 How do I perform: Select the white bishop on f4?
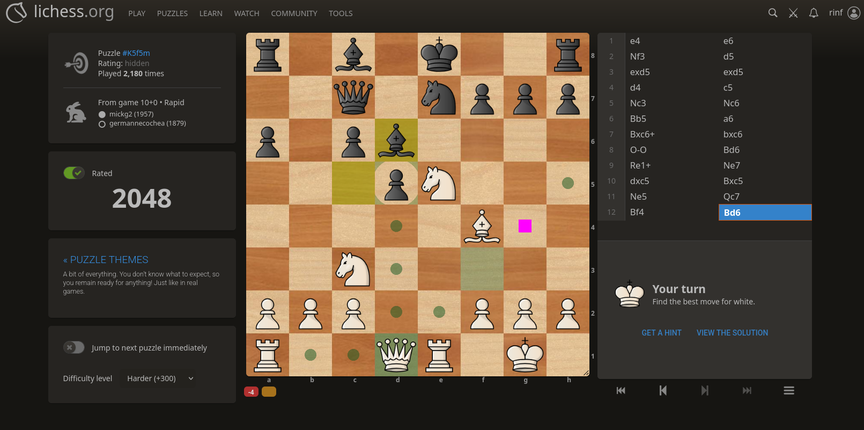482,226
